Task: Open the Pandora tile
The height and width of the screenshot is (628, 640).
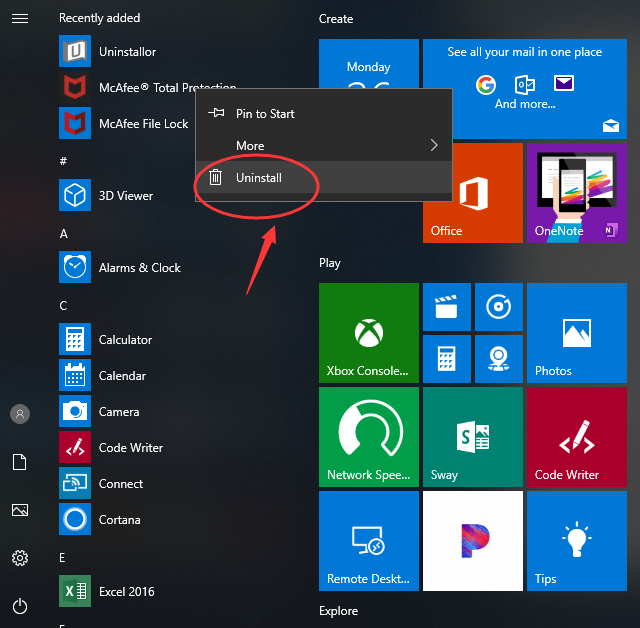Action: click(x=473, y=541)
